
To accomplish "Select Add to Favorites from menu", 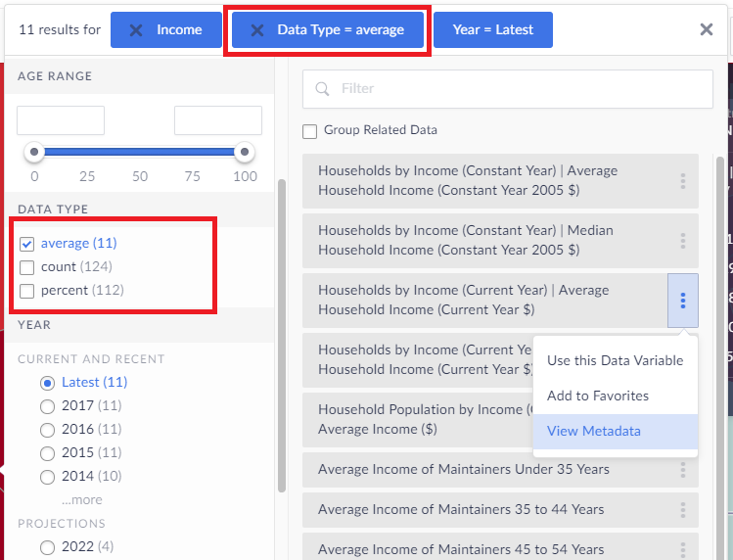I will click(597, 396).
